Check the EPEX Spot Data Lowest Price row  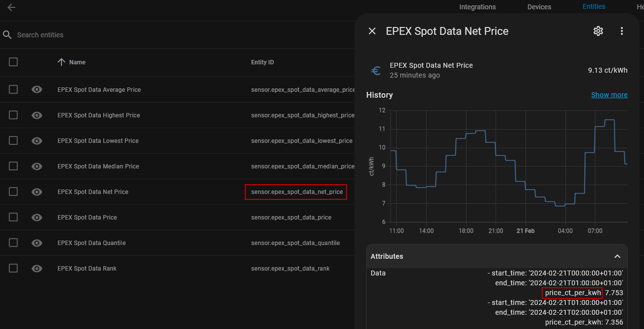pos(13,140)
